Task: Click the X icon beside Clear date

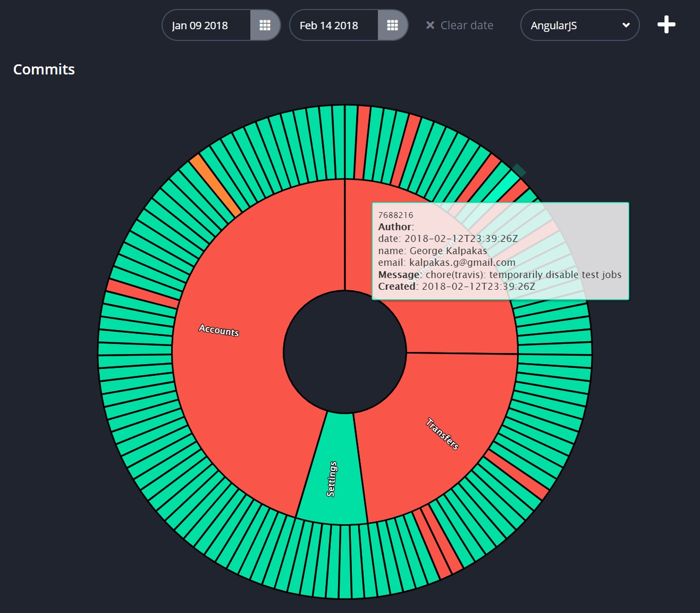Action: click(x=431, y=25)
